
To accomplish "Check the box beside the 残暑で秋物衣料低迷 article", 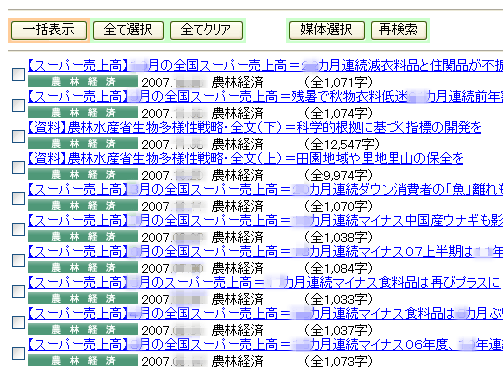I will (18, 105).
